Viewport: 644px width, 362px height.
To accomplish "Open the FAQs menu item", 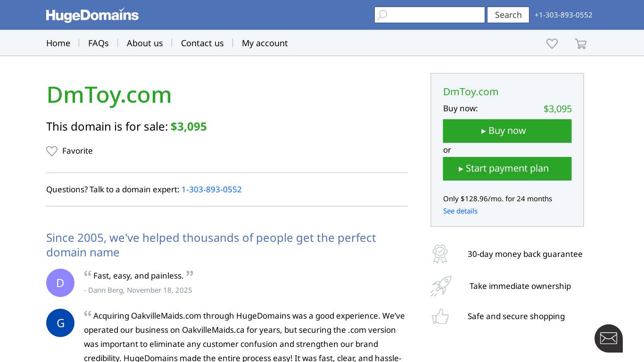I will click(99, 43).
